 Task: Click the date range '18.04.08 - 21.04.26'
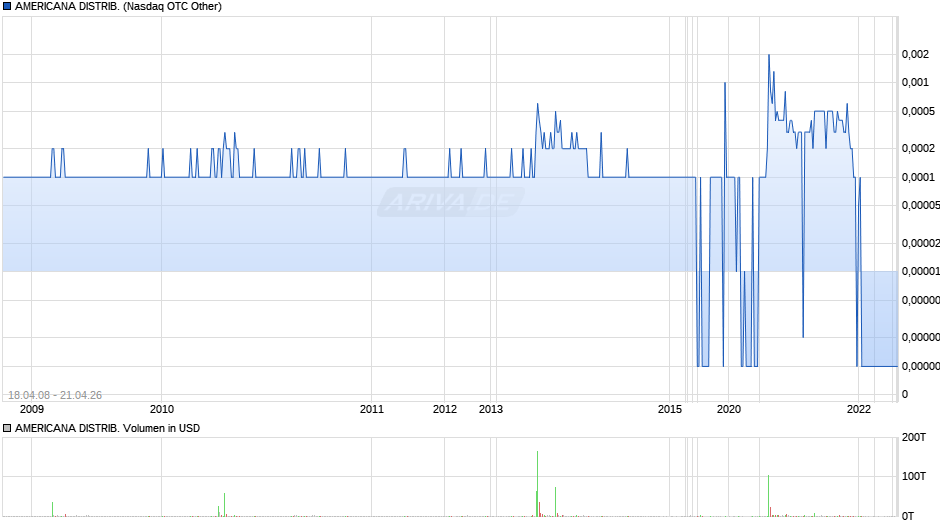point(55,395)
